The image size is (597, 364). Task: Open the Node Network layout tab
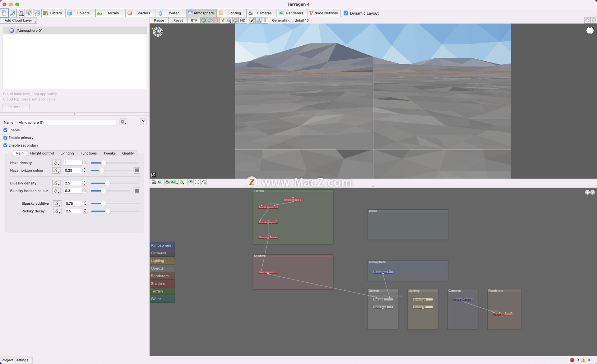[x=324, y=13]
